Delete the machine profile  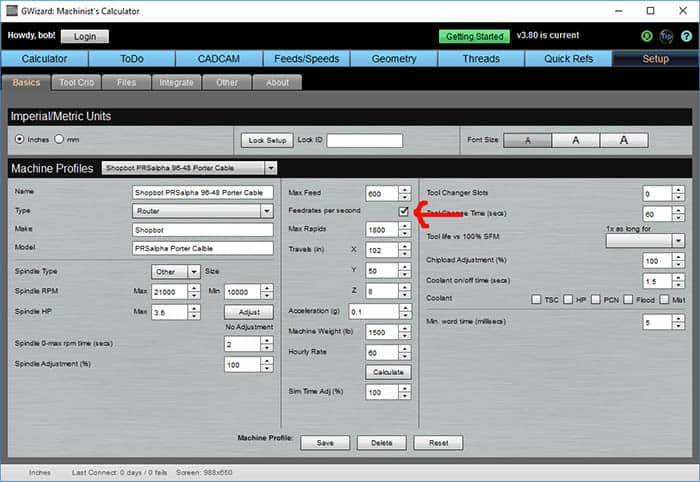pyautogui.click(x=382, y=443)
